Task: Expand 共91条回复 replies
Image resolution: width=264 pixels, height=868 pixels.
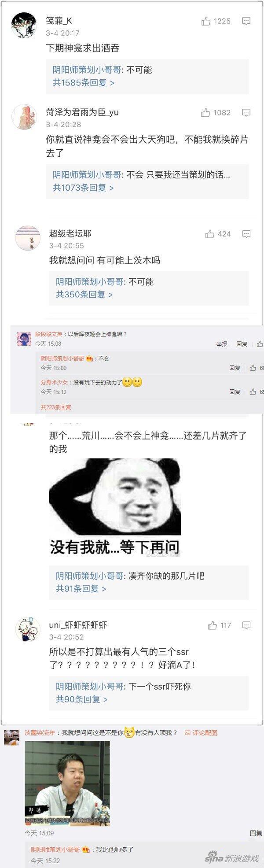Action: [x=81, y=589]
